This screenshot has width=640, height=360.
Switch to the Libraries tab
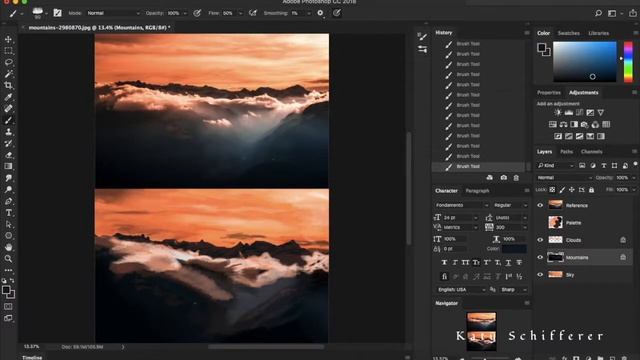pos(598,33)
